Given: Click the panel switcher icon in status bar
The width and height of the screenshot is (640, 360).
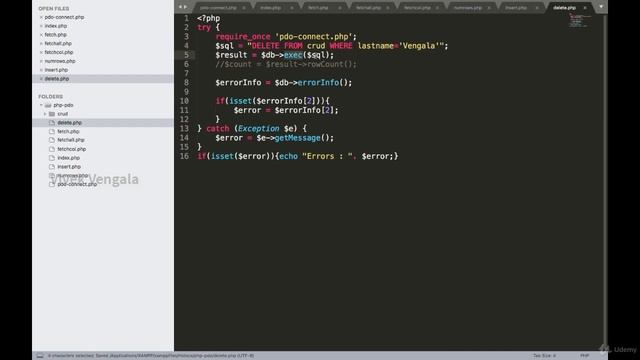Looking at the screenshot, I should click(40, 356).
